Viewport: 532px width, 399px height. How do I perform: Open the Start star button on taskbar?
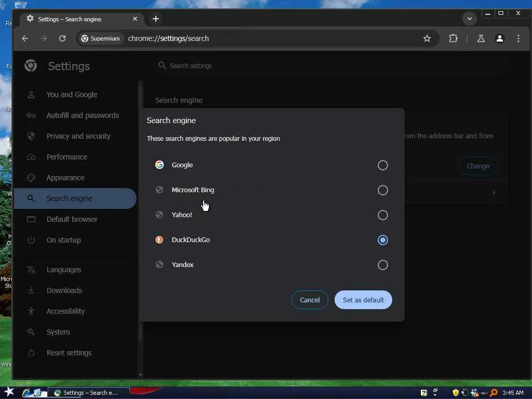(9, 392)
